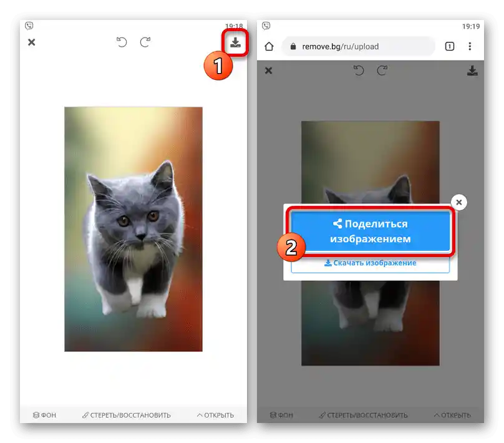Screen dimensions: 504x443
Task: Go to browser home in right screen
Action: pyautogui.click(x=269, y=47)
